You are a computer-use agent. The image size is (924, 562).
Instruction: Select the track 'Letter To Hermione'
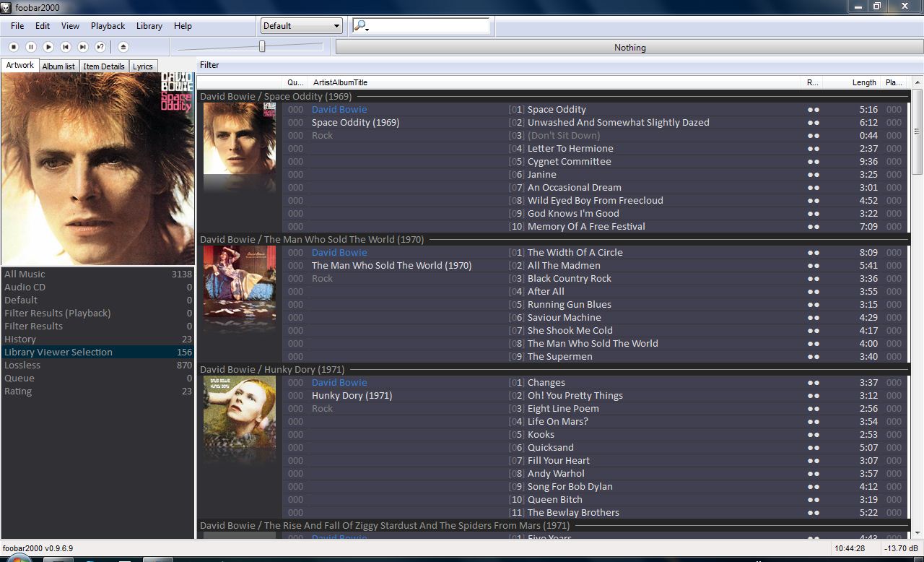click(570, 148)
